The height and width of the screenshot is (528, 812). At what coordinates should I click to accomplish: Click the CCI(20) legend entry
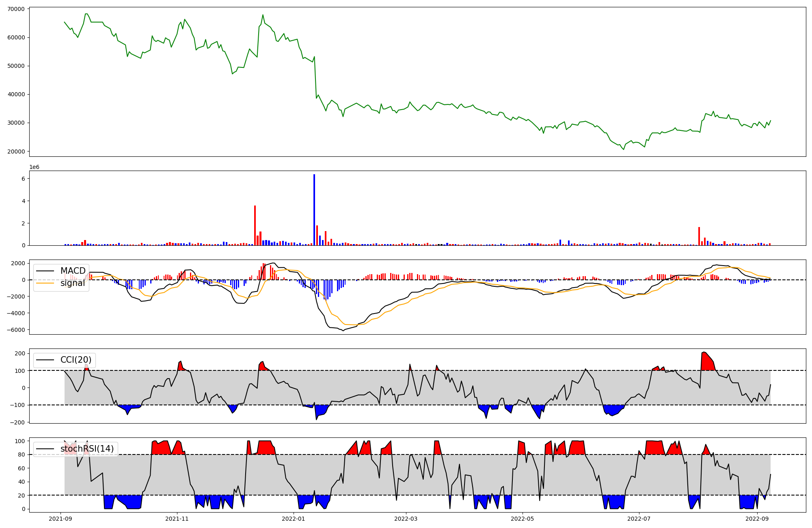(76, 360)
